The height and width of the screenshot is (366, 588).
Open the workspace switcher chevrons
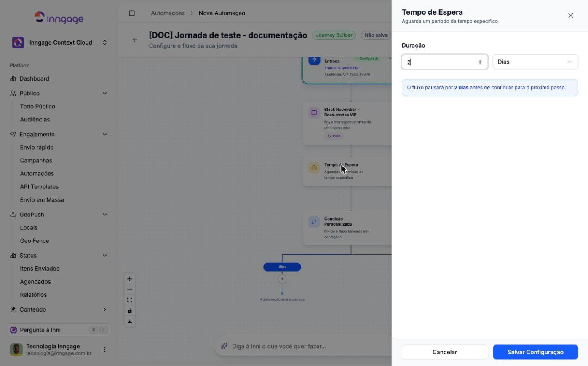105,43
